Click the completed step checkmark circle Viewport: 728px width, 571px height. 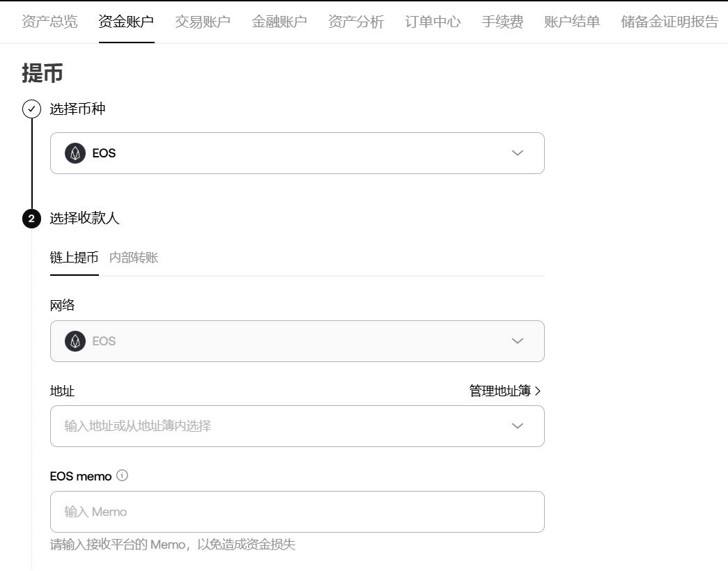coord(31,109)
